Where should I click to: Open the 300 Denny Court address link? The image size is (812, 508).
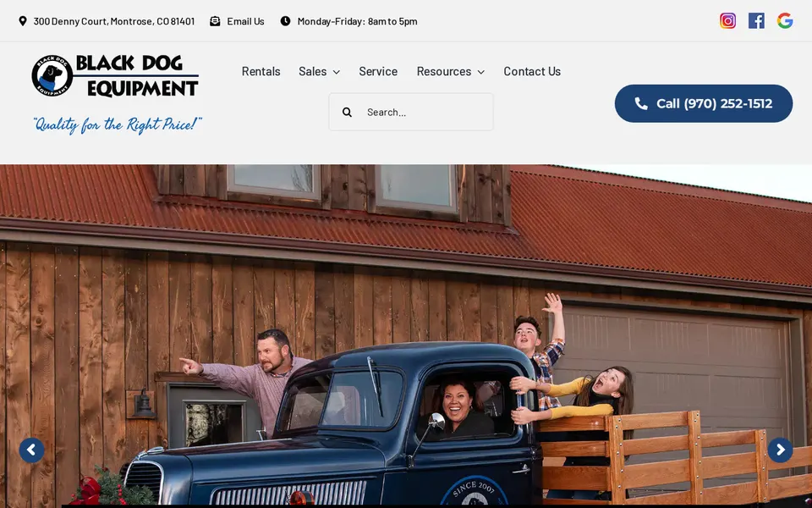click(x=114, y=21)
